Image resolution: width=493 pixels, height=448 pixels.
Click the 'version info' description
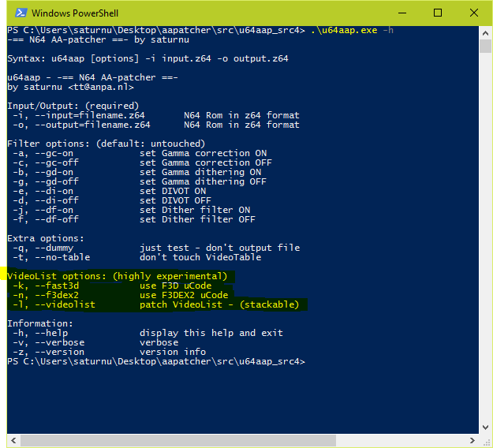tap(173, 352)
